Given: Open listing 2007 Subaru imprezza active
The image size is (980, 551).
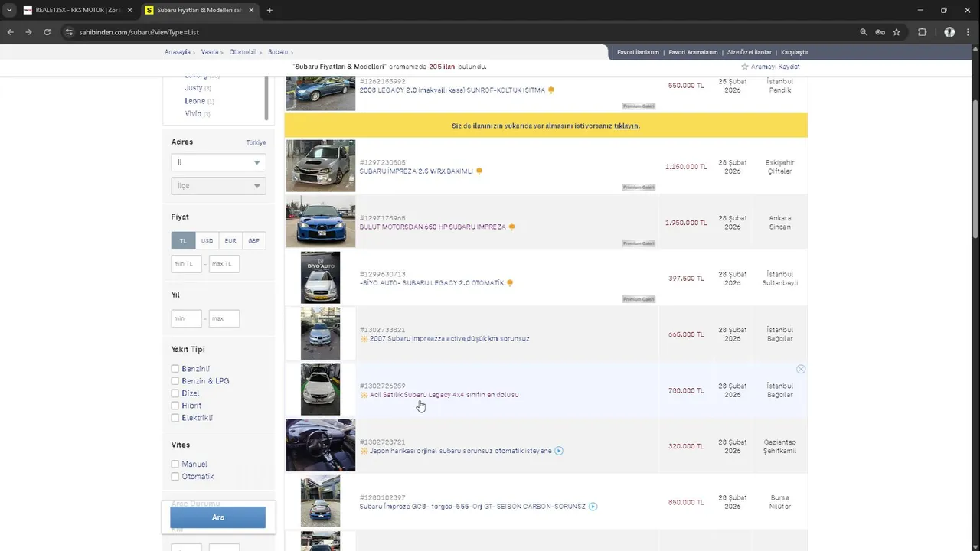Looking at the screenshot, I should point(449,339).
